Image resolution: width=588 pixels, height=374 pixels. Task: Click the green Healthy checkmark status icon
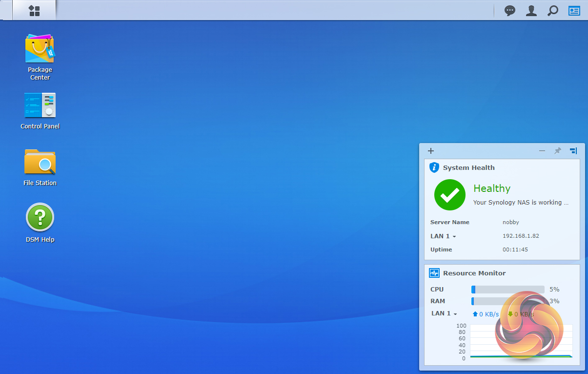[x=450, y=195]
